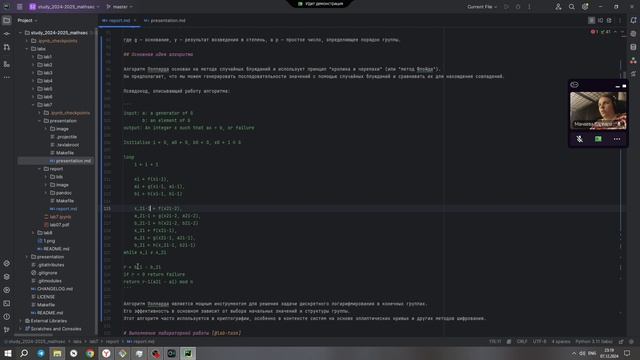Open Telegram from the taskbar
Image resolution: width=640 pixels, height=360 pixels.
[41, 353]
